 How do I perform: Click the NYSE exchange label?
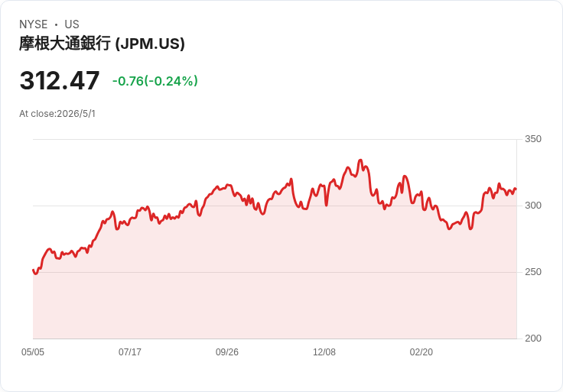[34, 24]
